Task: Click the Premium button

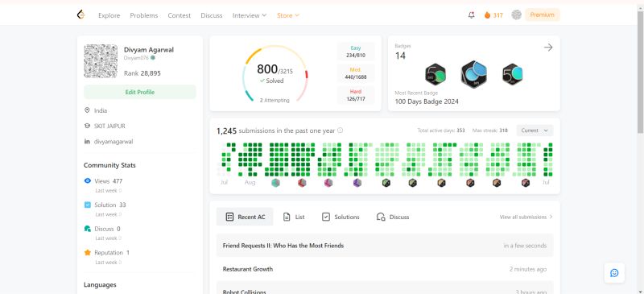Action: pos(542,14)
